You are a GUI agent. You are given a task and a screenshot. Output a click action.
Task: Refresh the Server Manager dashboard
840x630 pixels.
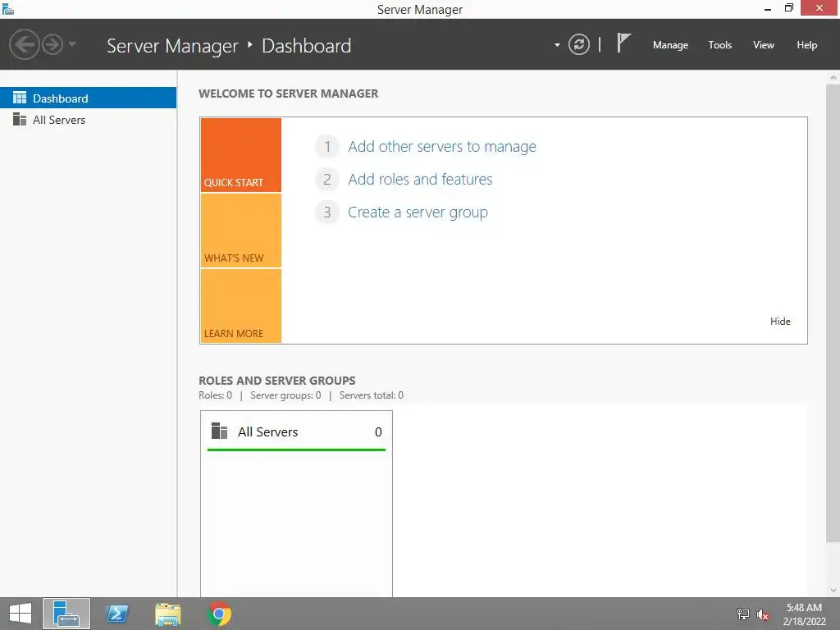click(578, 44)
